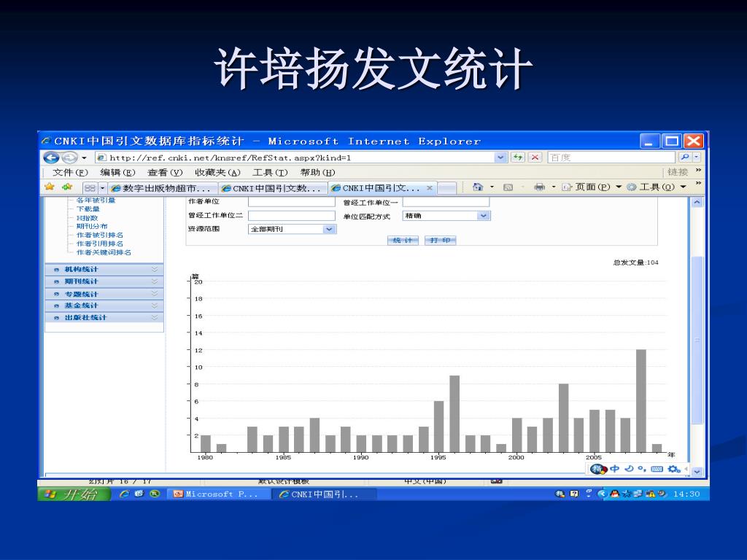Click the Add to Favorites icon
747x560 pixels.
pyautogui.click(x=67, y=187)
